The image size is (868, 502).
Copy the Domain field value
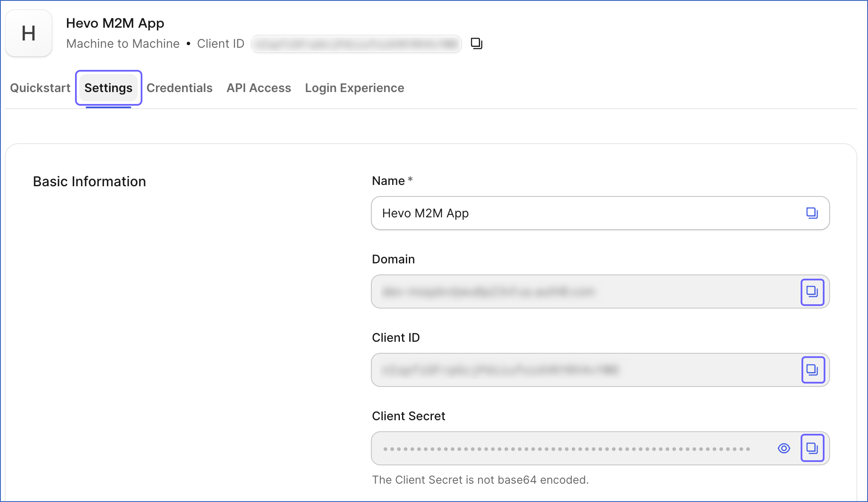point(812,292)
